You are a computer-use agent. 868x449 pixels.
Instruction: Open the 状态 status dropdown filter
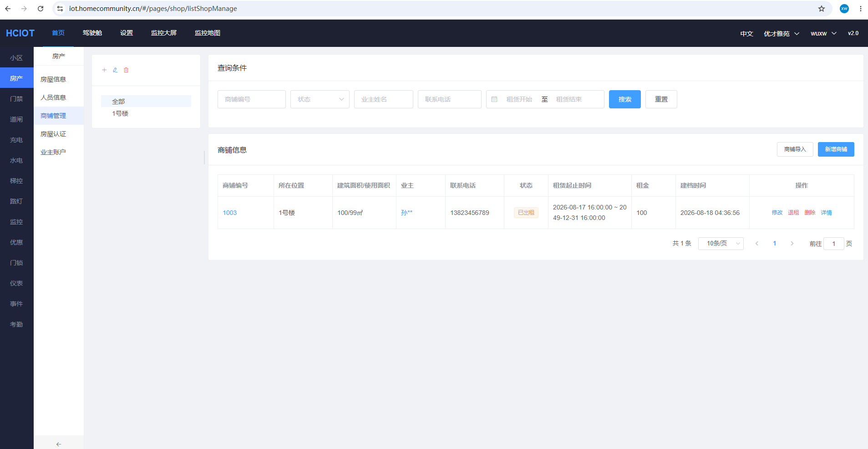pyautogui.click(x=320, y=99)
